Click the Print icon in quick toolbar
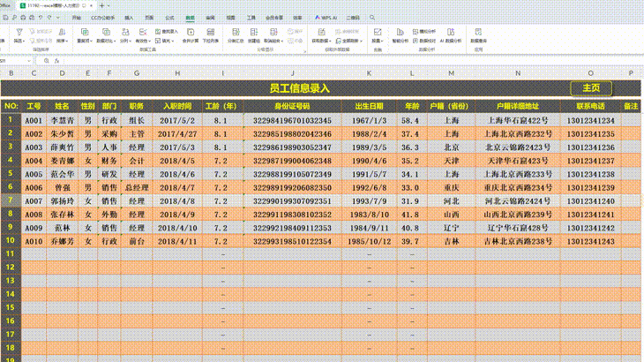 (x=23, y=18)
